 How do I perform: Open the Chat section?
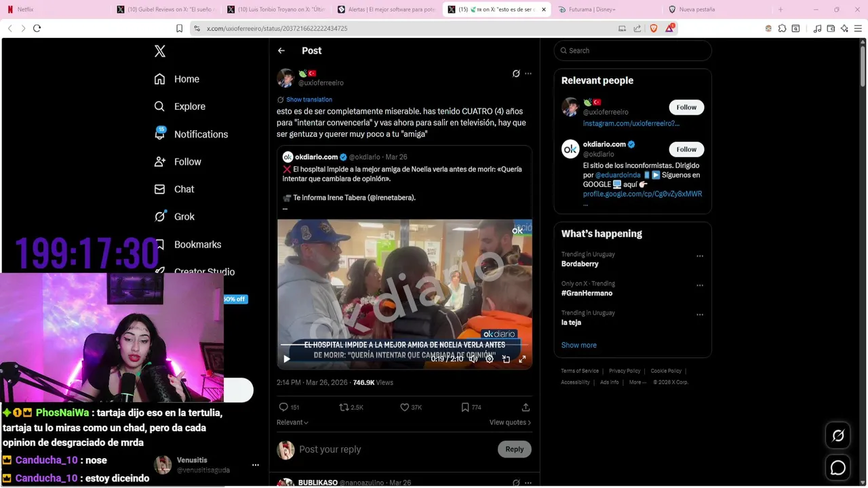[174, 189]
